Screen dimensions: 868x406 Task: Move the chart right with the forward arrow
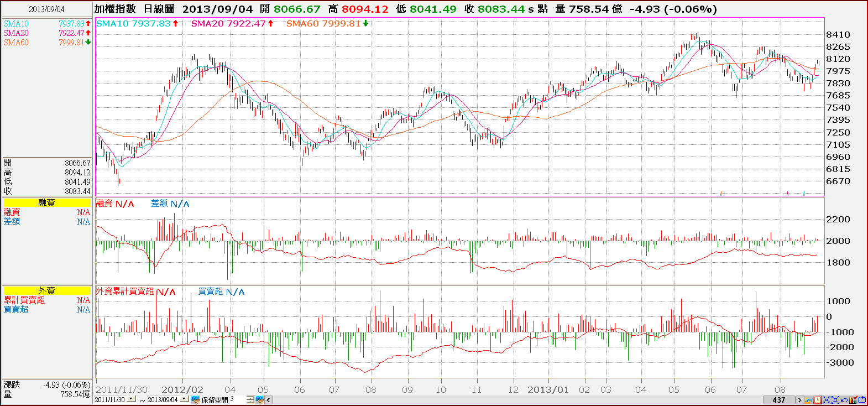[x=799, y=400]
